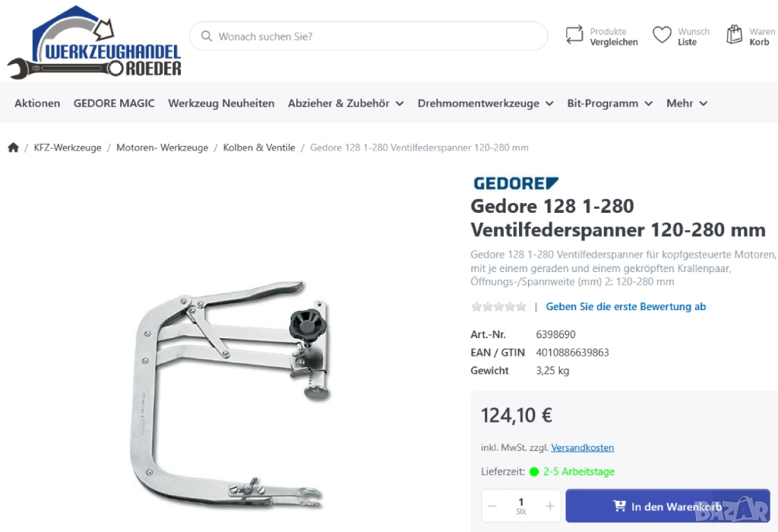
Task: Click the GEDORE brand logo
Action: tap(516, 183)
